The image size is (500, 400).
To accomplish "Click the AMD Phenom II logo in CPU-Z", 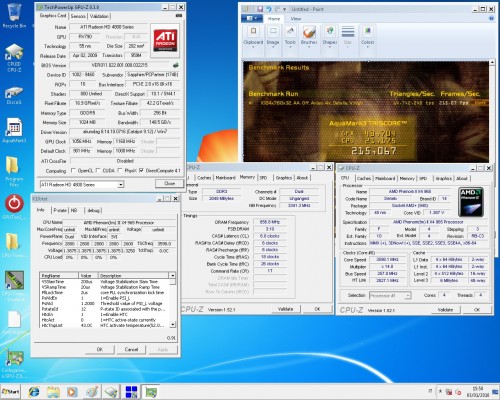I will 471,202.
